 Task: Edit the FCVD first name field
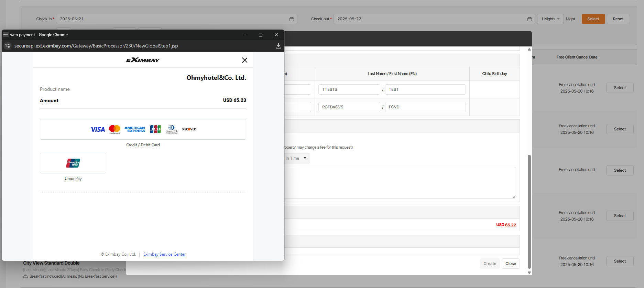[425, 107]
